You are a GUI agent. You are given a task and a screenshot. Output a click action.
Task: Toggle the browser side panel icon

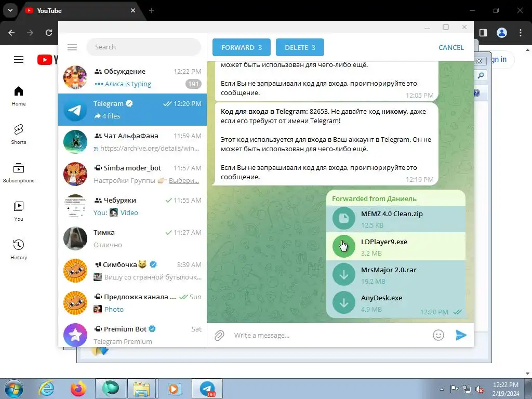(x=483, y=33)
